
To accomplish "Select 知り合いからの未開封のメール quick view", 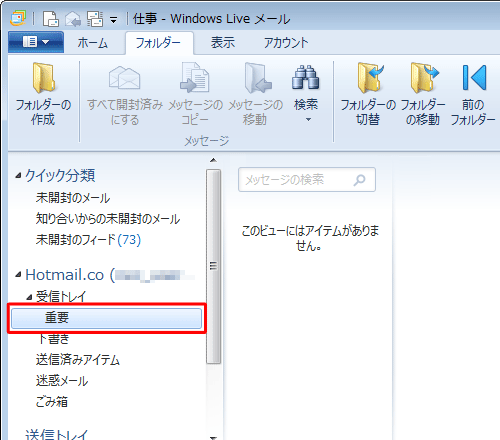I will tap(108, 219).
